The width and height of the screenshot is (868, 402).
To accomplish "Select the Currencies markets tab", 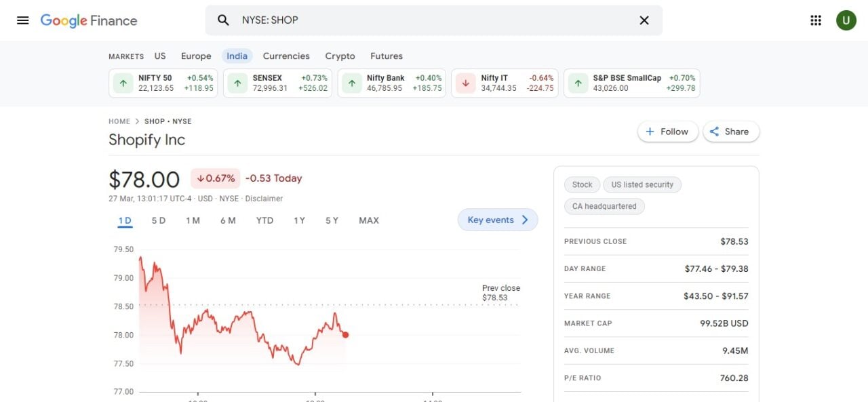I will 286,56.
